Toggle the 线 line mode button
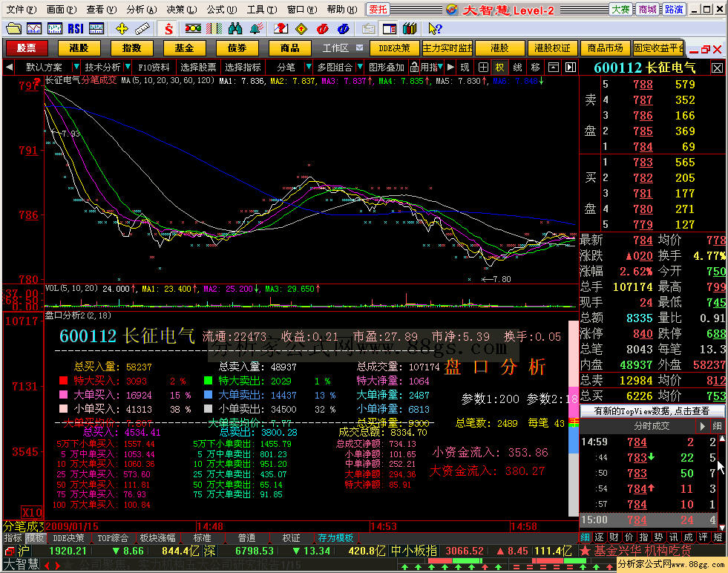Viewport: 728px width, 573px height. (517, 68)
